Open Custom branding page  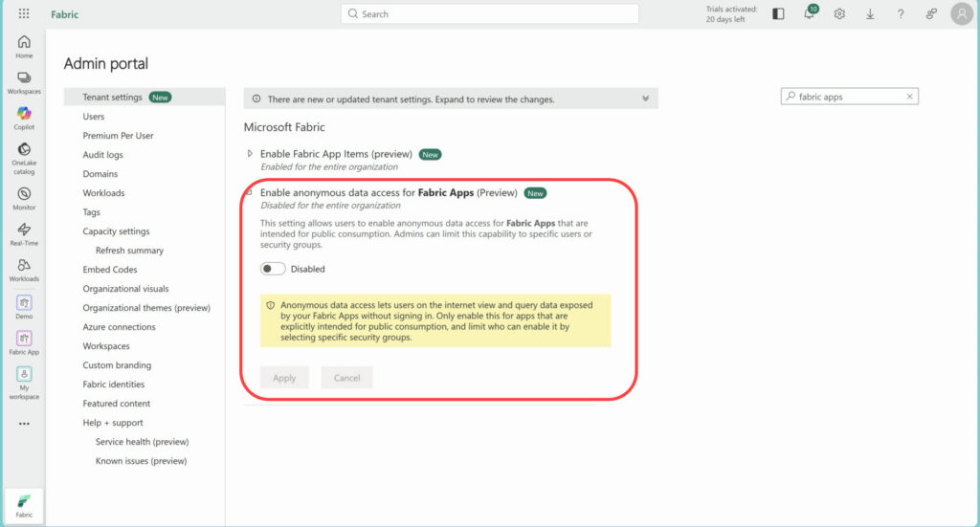(x=117, y=365)
